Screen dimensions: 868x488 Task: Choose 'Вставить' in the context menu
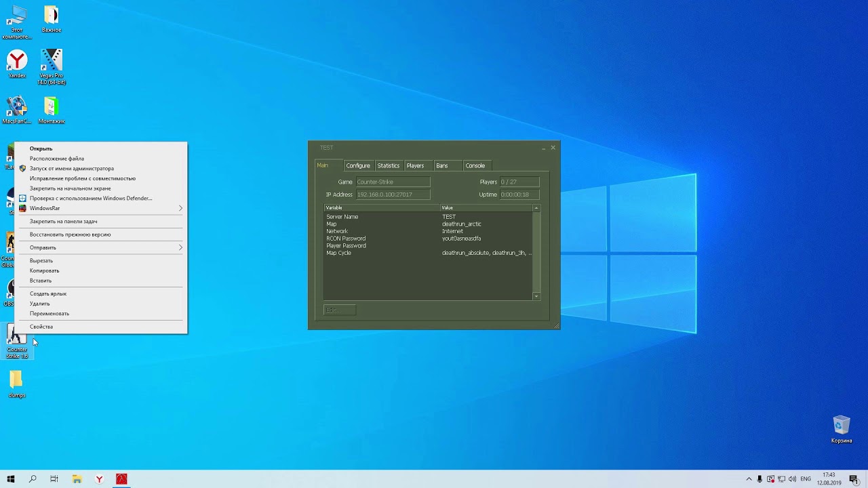(100, 281)
